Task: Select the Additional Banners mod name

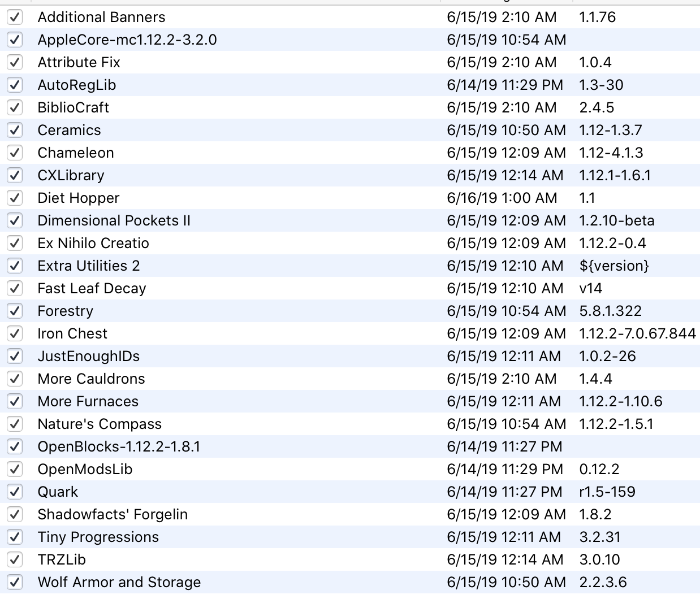Action: [102, 17]
